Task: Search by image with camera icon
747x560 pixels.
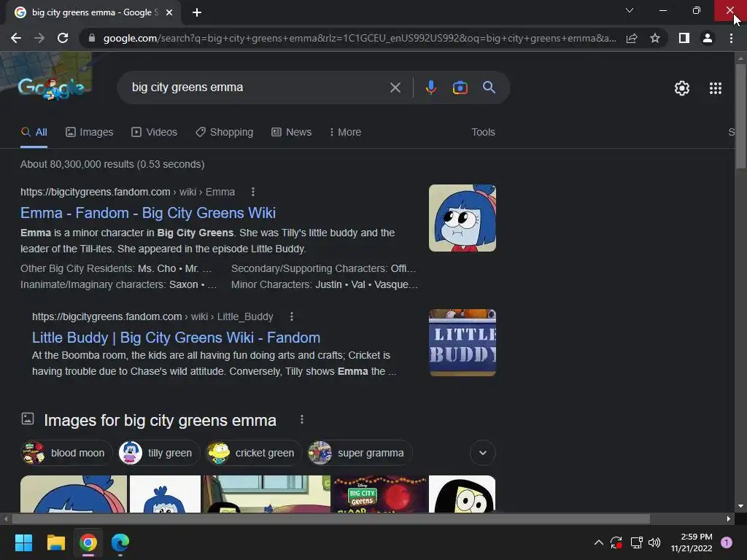Action: (460, 87)
